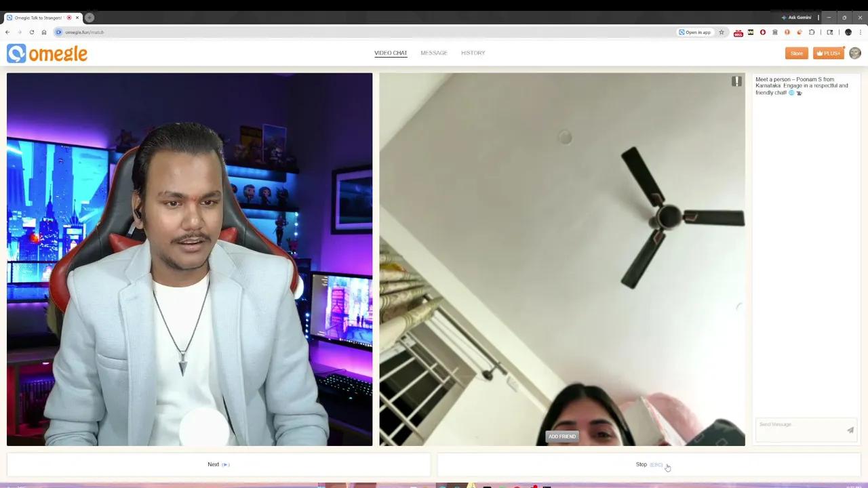The width and height of the screenshot is (868, 488).
Task: Click the camera site-info icon in address bar
Action: (58, 32)
